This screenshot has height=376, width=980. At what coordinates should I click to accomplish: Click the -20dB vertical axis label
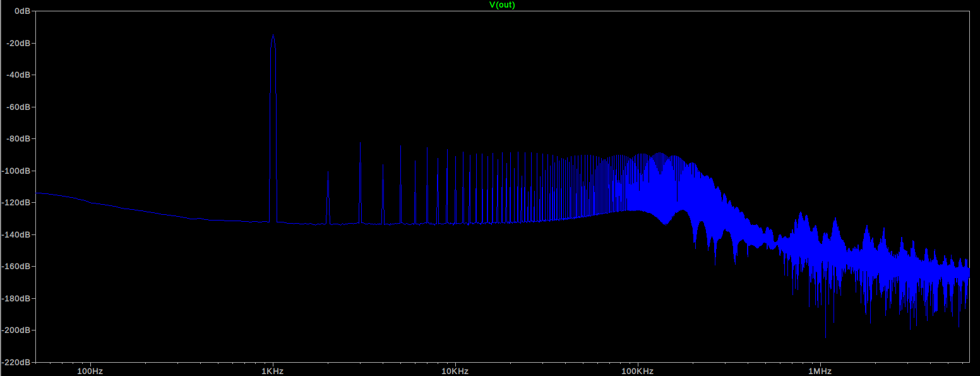(19, 43)
